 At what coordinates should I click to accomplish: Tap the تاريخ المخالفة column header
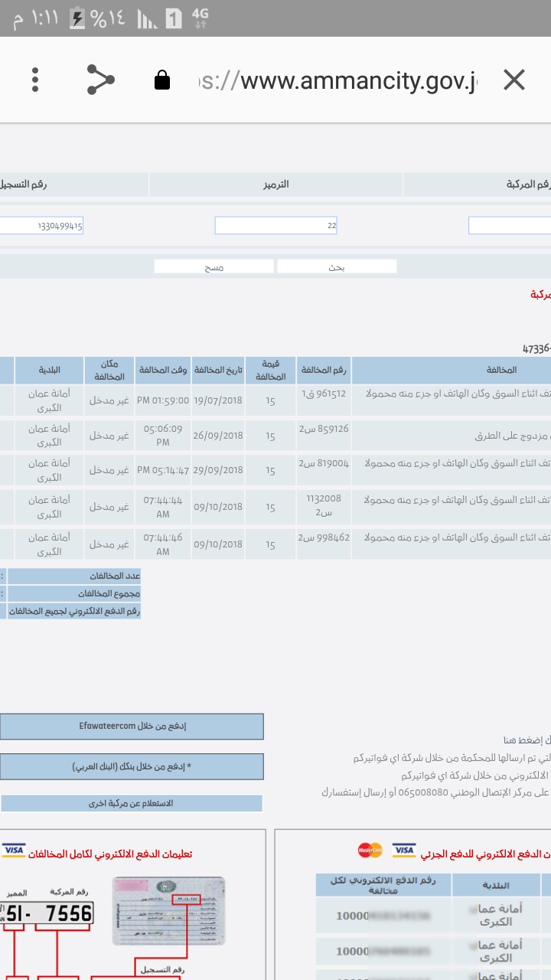coord(217,370)
